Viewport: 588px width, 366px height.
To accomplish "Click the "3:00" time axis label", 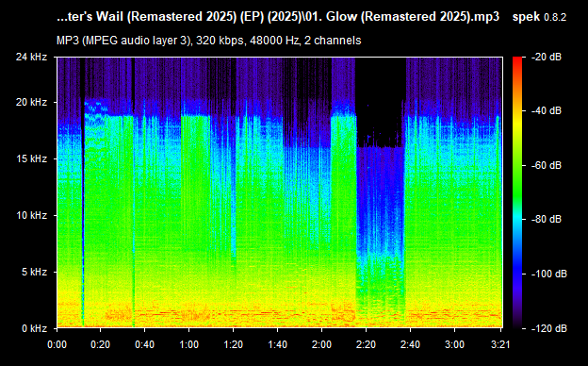I will (454, 344).
